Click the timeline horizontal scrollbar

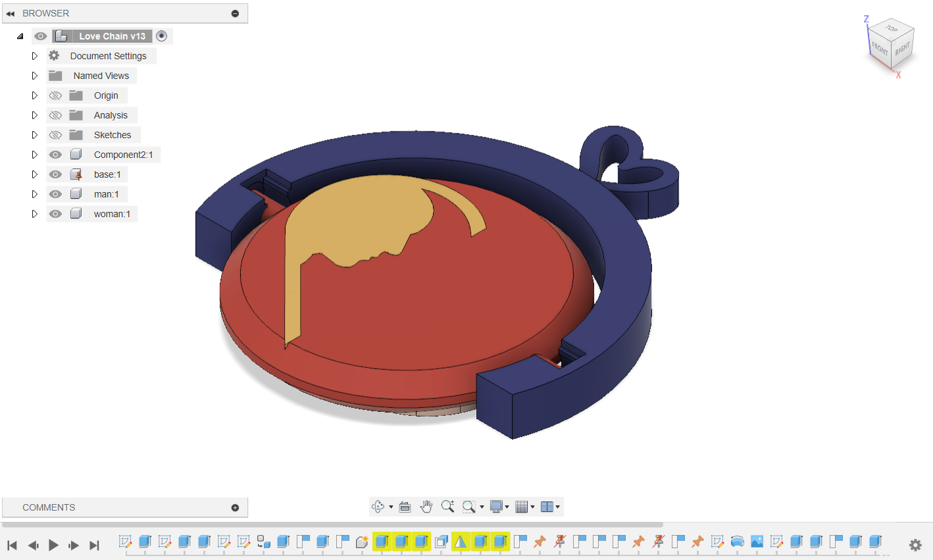(x=332, y=524)
